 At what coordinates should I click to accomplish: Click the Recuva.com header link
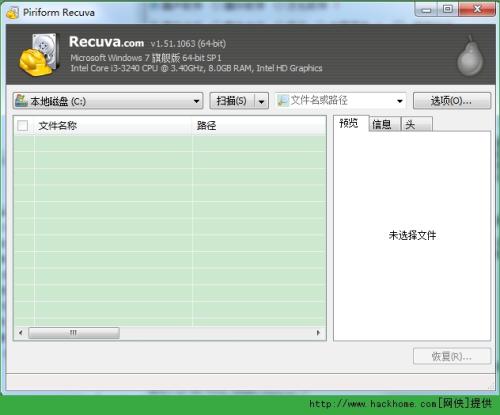pos(106,42)
